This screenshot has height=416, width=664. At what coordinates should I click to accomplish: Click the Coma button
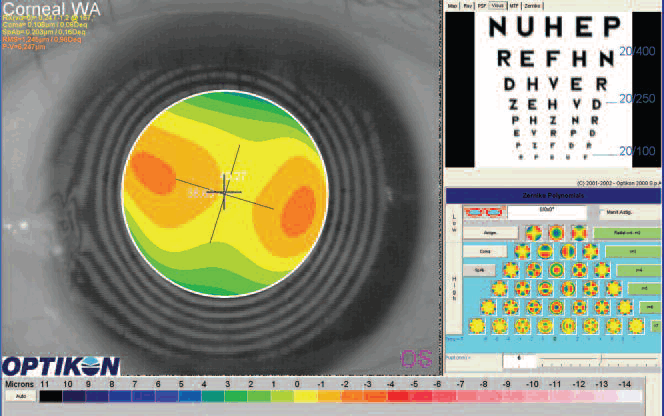pos(485,251)
